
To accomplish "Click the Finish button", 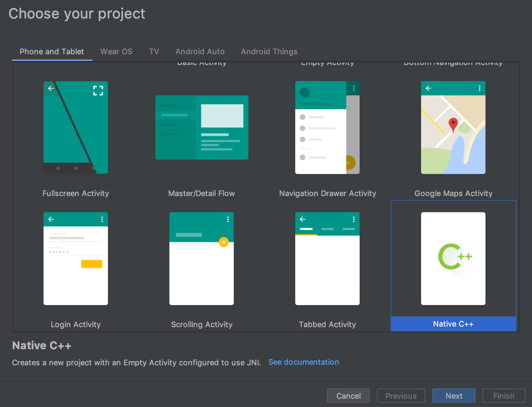I will click(504, 396).
